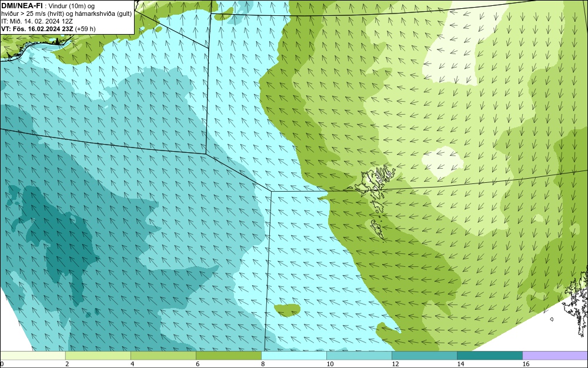Click the 8–10 m/s light cyan swatch
588x368 pixels.
294,355
